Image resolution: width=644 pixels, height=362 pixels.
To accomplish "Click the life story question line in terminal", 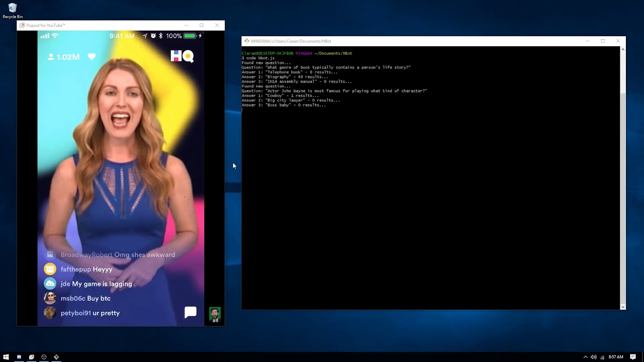I will 326,67.
